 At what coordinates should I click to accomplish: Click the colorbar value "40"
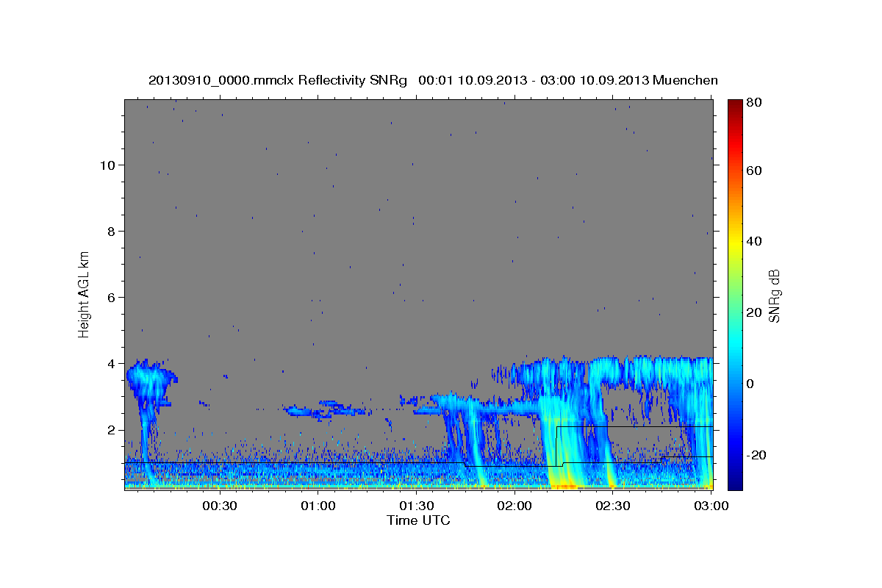(x=753, y=241)
